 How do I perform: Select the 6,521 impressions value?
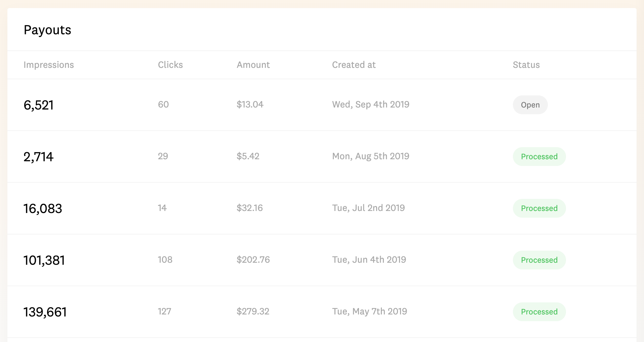click(x=39, y=105)
